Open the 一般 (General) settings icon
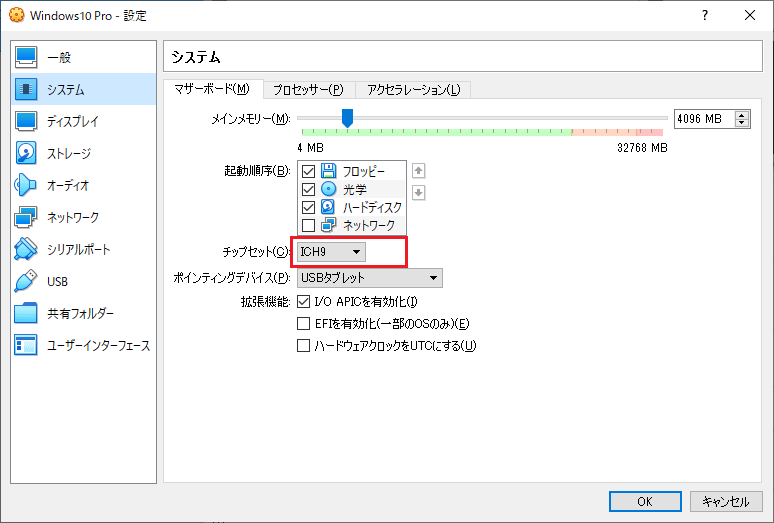Screen dimensions: 774x523 [x=26, y=57]
